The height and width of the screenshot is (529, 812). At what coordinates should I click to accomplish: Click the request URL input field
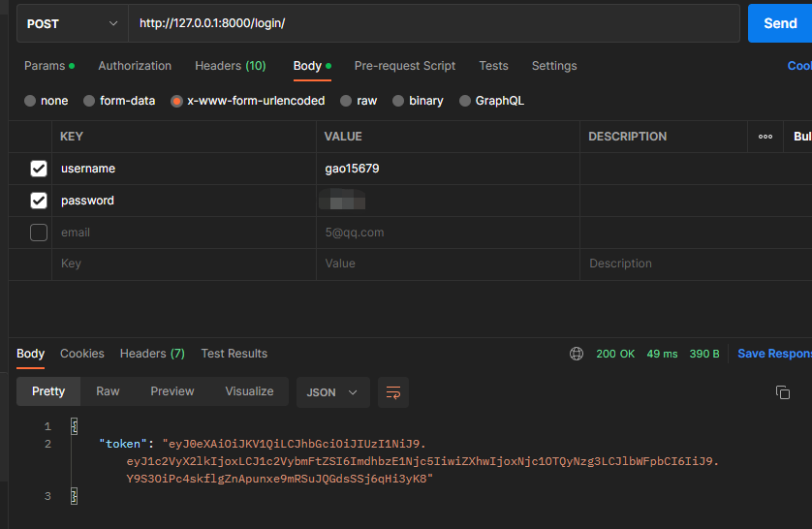coord(436,23)
